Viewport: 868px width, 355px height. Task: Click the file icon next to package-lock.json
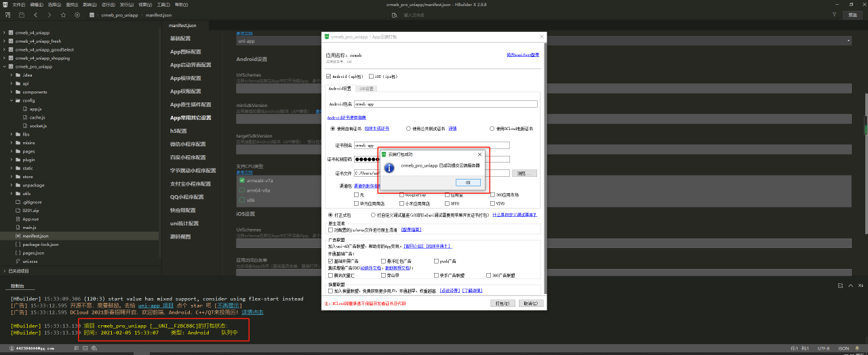18,244
